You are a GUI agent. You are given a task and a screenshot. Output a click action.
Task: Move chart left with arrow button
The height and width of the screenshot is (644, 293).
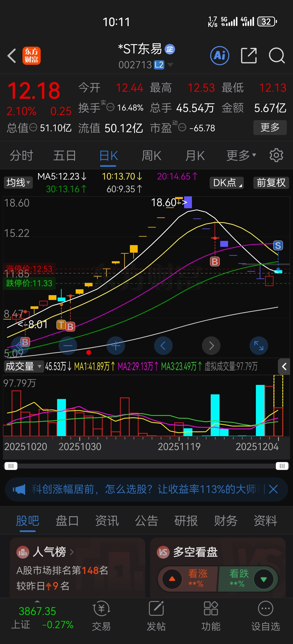pos(163,346)
